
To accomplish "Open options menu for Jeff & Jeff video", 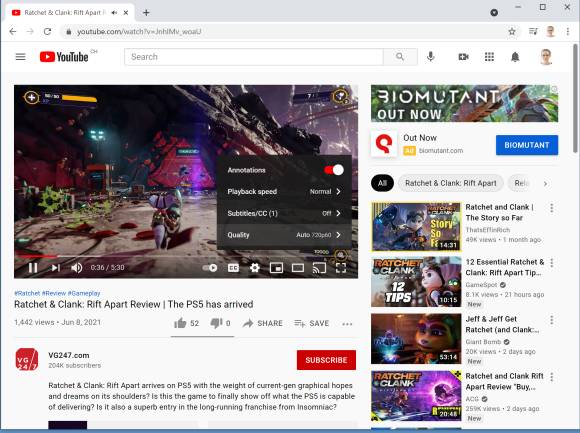I will point(552,320).
